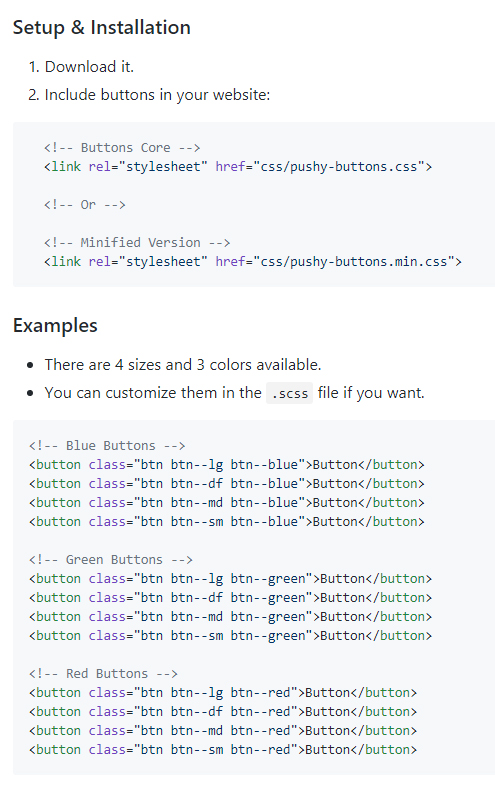Image resolution: width=495 pixels, height=791 pixels.
Task: Select the 'btn--md btn--green' code line
Action: tap(231, 617)
